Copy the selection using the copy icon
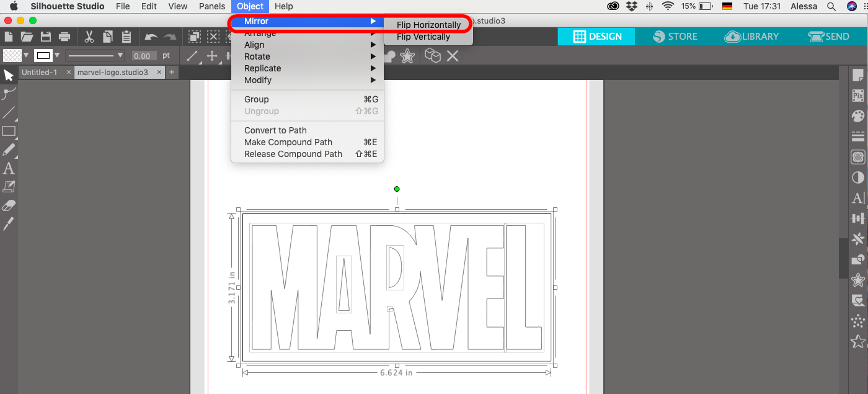 (108, 37)
